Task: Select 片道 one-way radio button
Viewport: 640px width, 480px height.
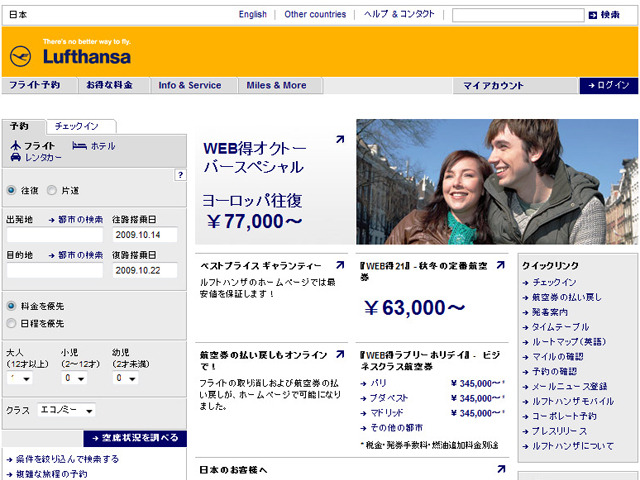Action: (x=52, y=190)
